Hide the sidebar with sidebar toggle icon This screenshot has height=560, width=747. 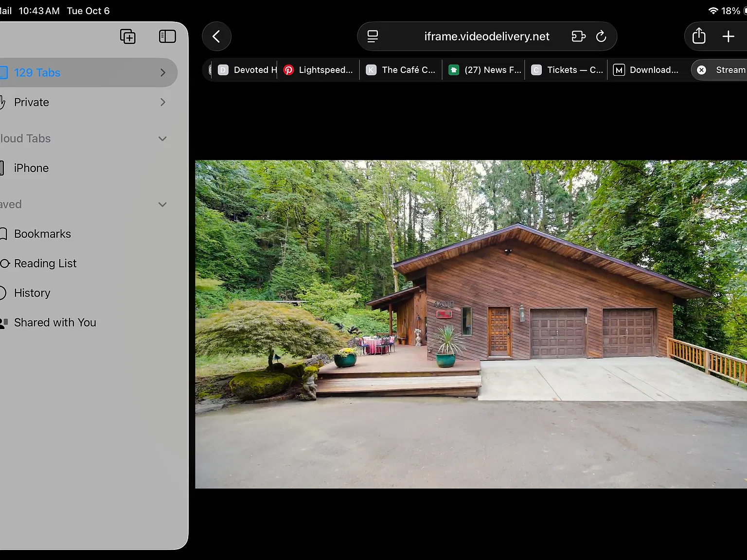coord(167,36)
